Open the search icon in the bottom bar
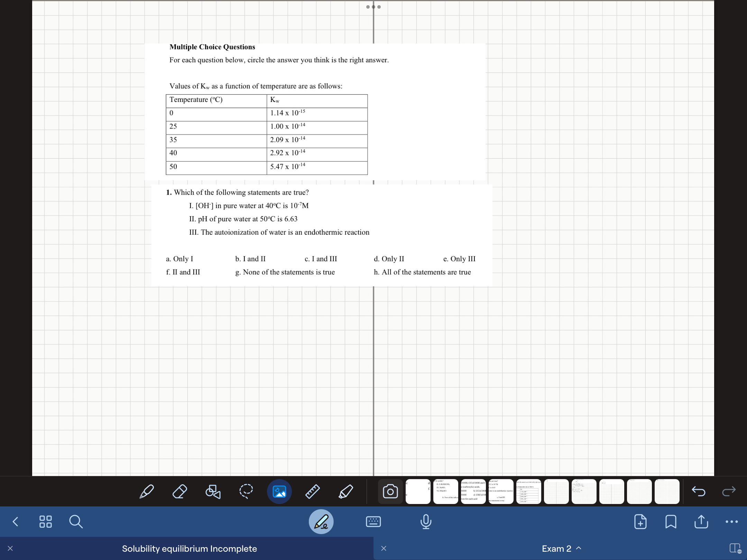Image resolution: width=747 pixels, height=560 pixels. (76, 522)
